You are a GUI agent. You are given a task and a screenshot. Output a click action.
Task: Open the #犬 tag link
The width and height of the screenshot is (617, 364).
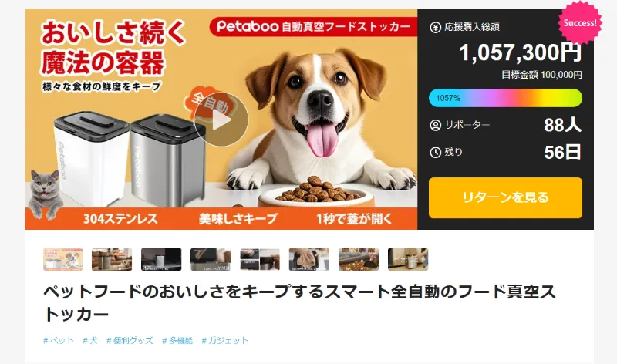point(90,340)
